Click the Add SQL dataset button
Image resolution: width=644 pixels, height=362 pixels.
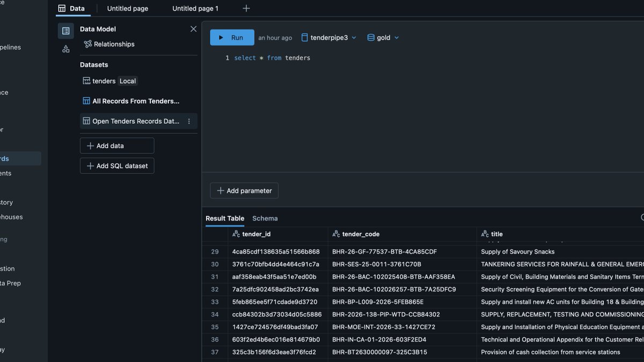point(117,166)
